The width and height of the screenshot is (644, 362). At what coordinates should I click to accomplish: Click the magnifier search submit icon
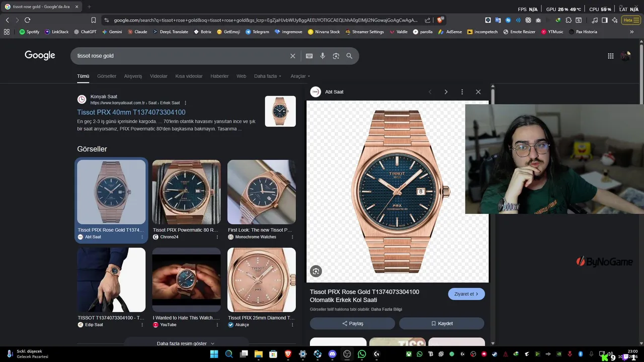349,56
